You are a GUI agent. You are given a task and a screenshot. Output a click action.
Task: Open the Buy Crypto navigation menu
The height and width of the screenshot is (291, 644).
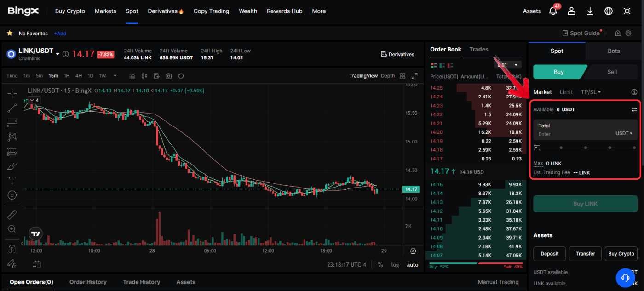70,11
